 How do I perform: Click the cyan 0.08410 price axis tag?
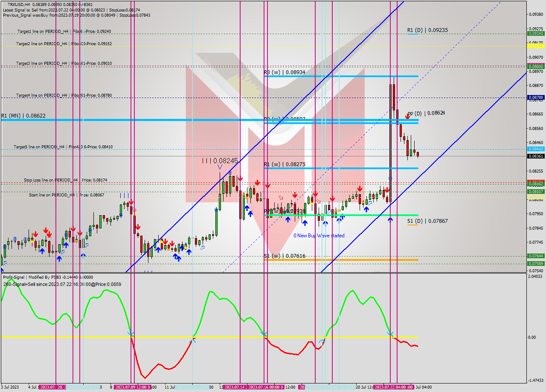point(536,149)
